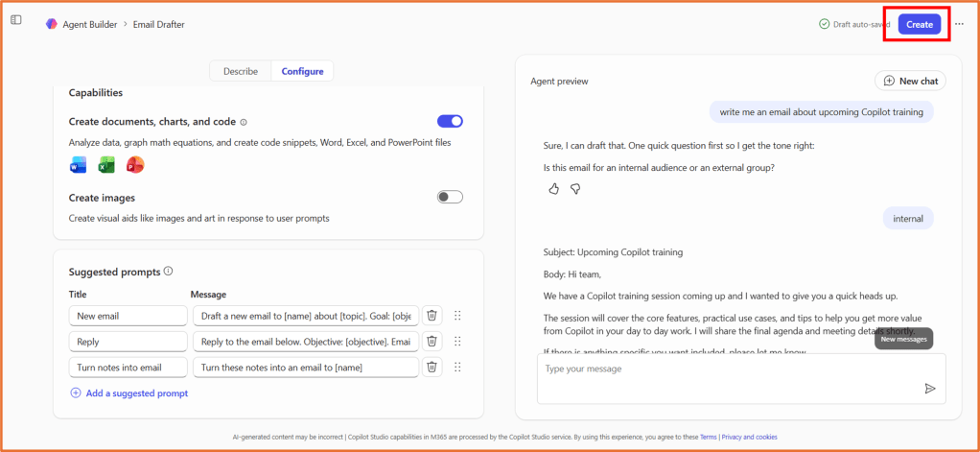The height and width of the screenshot is (452, 980).
Task: Click the drag handle for New email row
Action: (456, 316)
